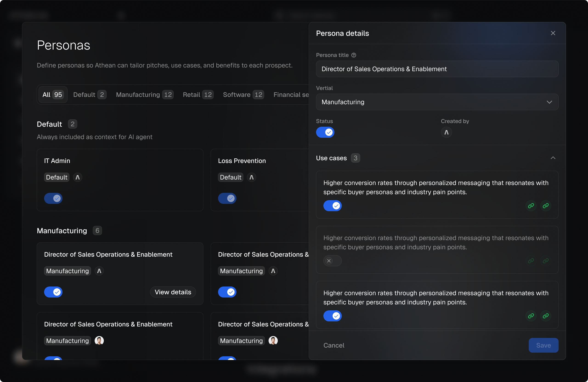Disable the Loss Prevention persona toggle

227,198
